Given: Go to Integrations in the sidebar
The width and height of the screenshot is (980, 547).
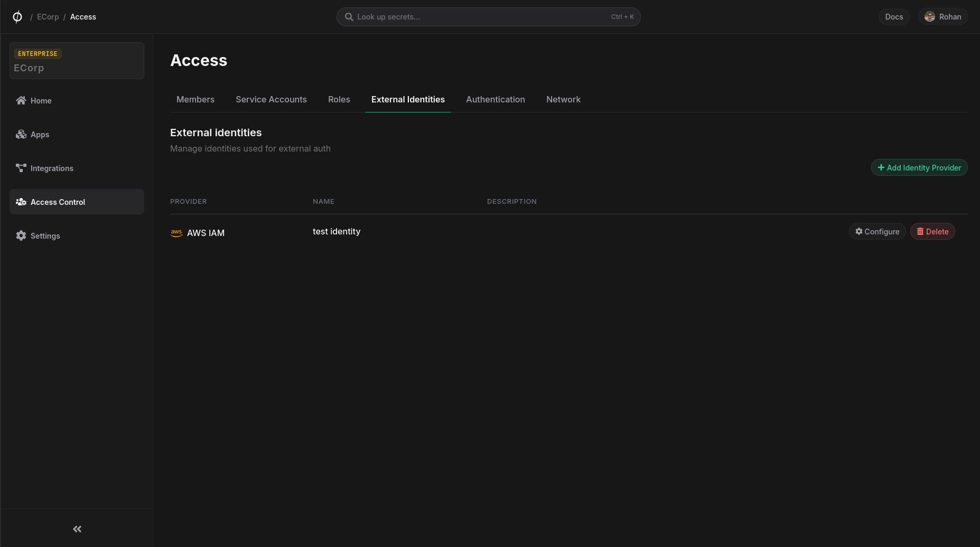Looking at the screenshot, I should (52, 168).
